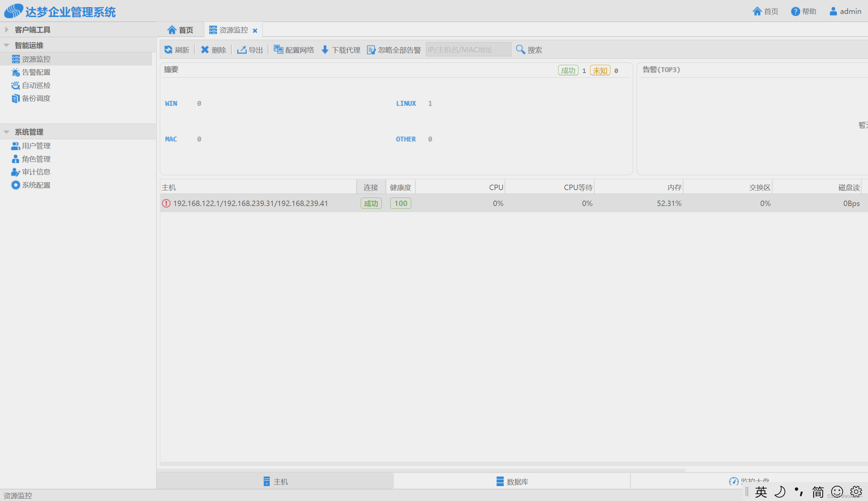Click the admin user icon
The image size is (868, 501).
(x=833, y=11)
